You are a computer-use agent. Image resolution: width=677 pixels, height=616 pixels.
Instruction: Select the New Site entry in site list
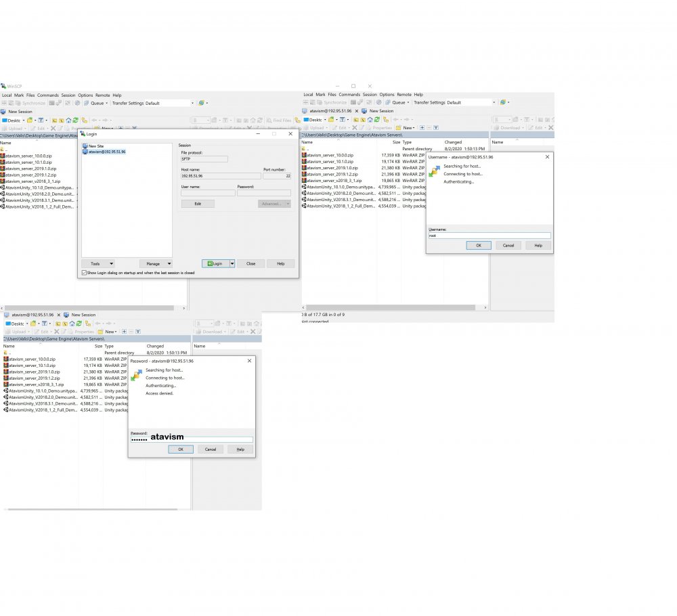(97, 146)
